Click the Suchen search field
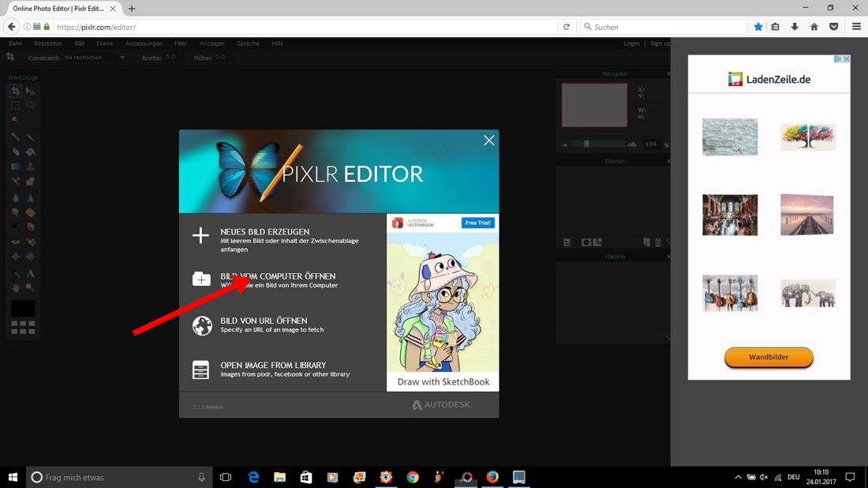The height and width of the screenshot is (488, 868). 663,27
